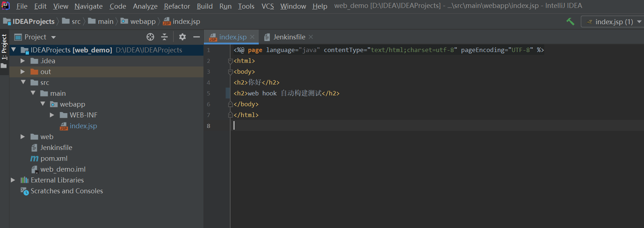Image resolution: width=644 pixels, height=228 pixels.
Task: Place cursor on the web hook h2 line
Action: [287, 93]
